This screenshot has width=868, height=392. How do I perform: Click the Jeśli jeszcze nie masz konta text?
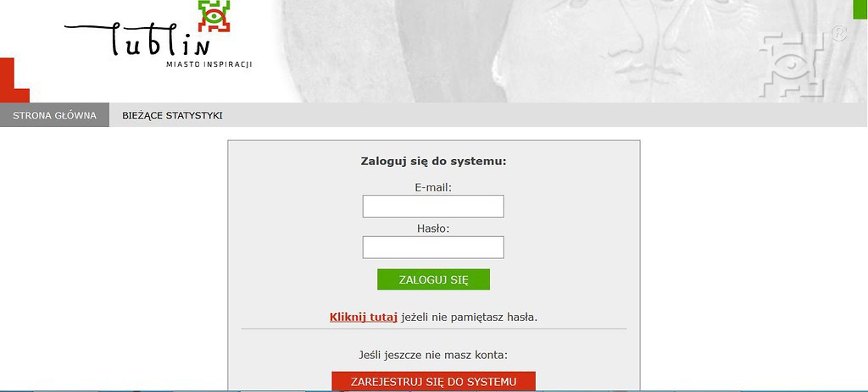[433, 355]
